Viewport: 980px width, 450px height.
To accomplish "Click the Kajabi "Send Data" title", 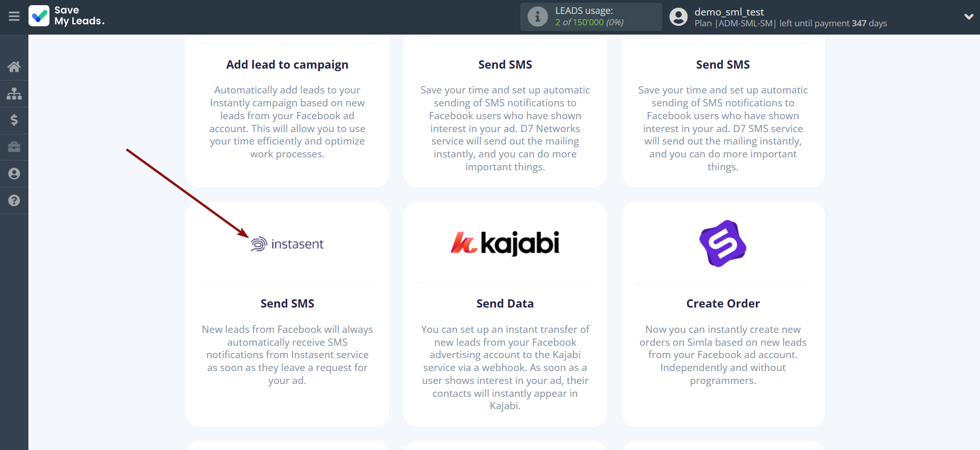I will click(x=505, y=303).
